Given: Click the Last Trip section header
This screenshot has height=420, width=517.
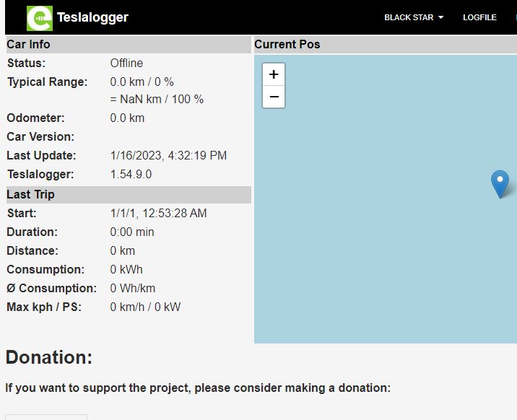Looking at the screenshot, I should click(129, 194).
